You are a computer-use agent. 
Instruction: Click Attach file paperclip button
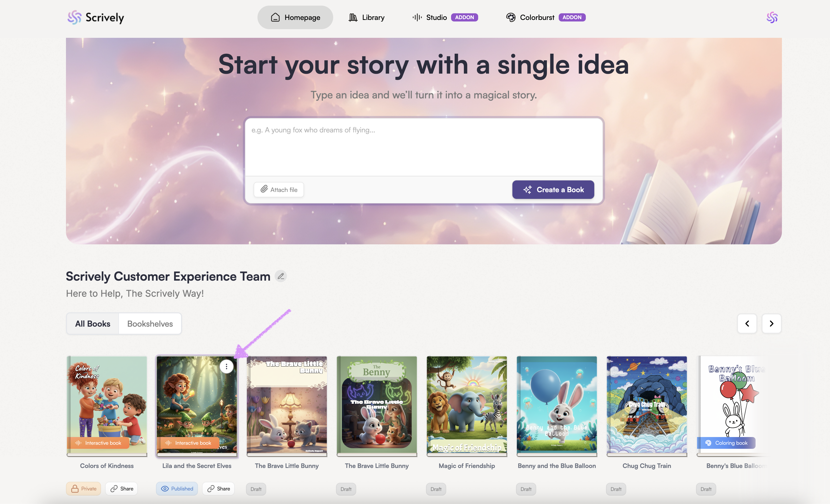(x=278, y=190)
